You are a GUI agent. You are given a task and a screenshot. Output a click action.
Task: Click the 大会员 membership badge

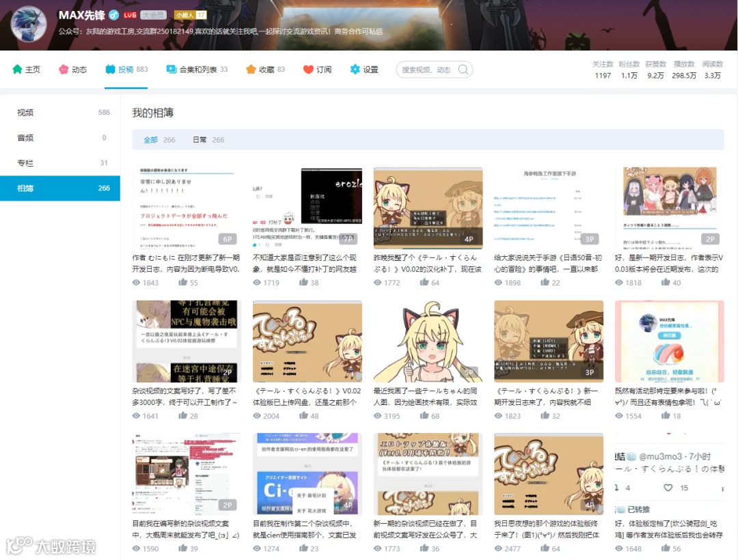click(154, 15)
